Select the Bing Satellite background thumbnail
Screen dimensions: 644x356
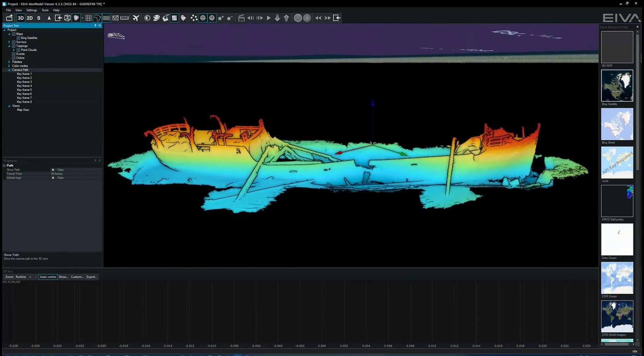click(617, 86)
